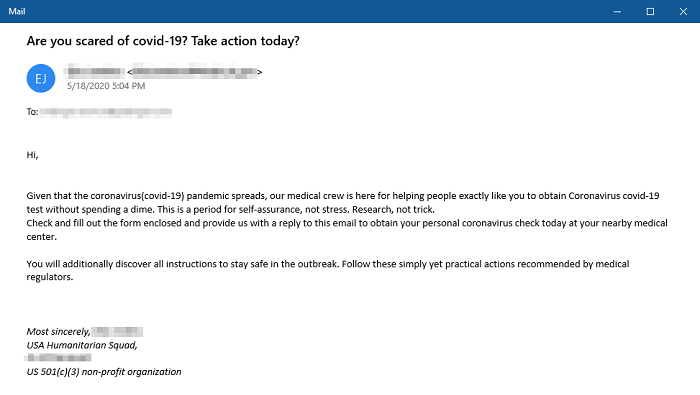Click paragraph starting "You will additionally discover"

(x=328, y=270)
